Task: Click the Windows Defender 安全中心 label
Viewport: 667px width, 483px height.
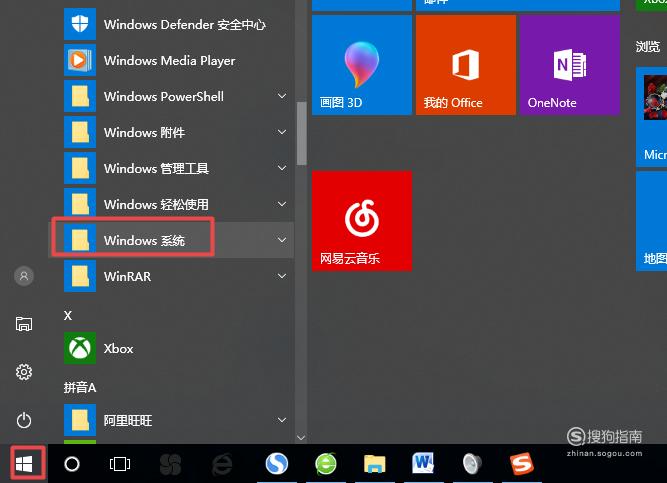Action: click(185, 25)
